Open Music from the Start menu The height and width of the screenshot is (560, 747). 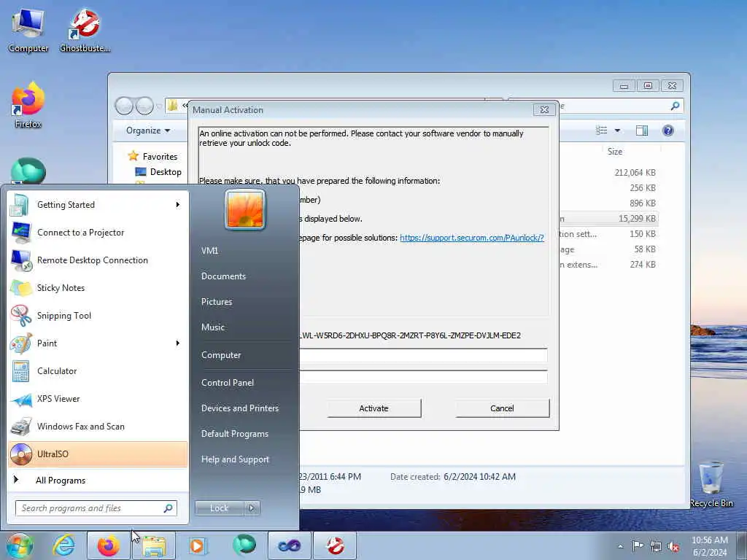[213, 327]
